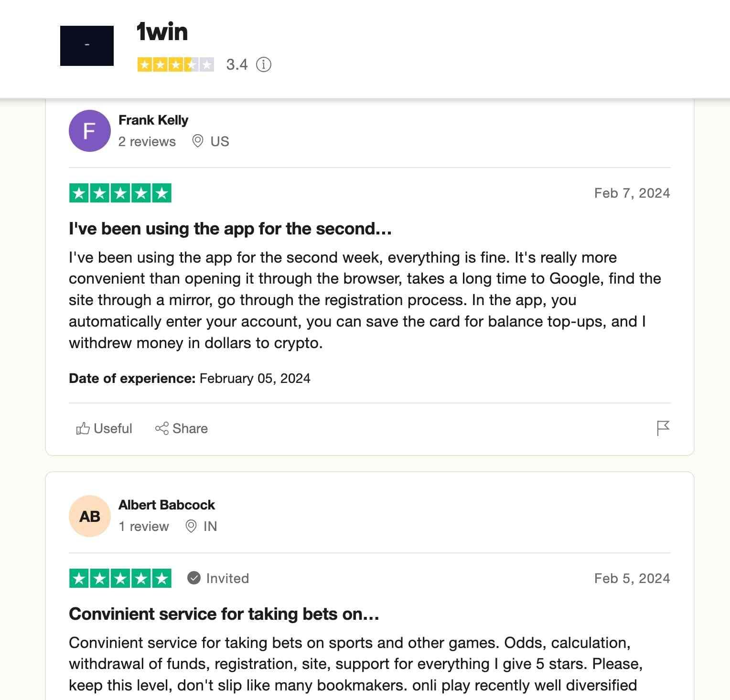Click the Feb 7, 2024 review date
The width and height of the screenshot is (730, 700).
[x=632, y=193]
